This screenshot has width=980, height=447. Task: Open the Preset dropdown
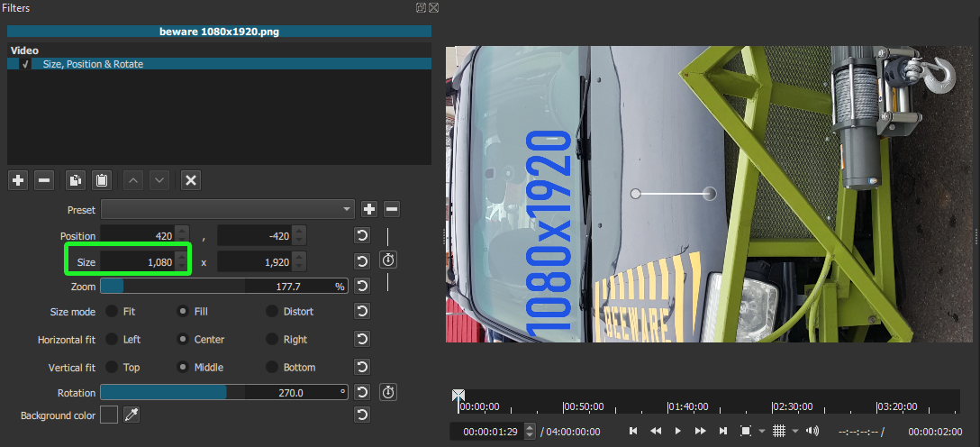pos(228,209)
